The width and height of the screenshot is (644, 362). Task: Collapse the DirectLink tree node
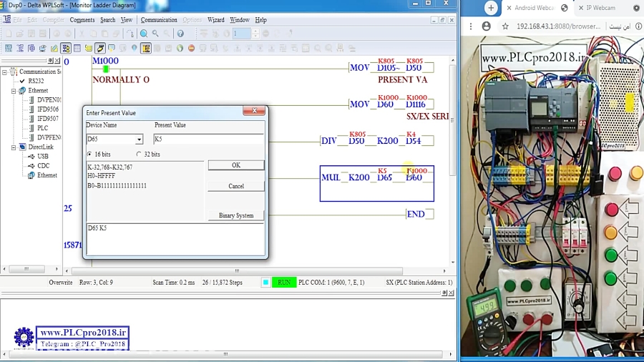(x=13, y=147)
